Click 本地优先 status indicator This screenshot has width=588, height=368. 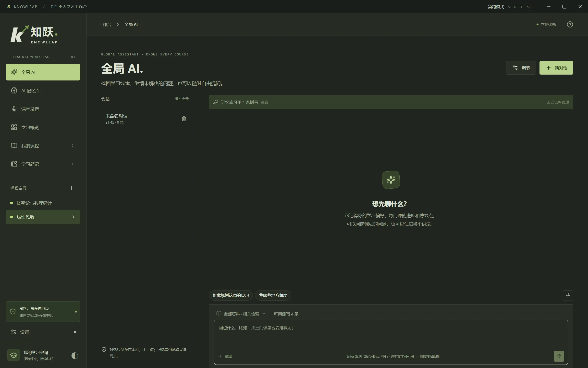(546, 25)
